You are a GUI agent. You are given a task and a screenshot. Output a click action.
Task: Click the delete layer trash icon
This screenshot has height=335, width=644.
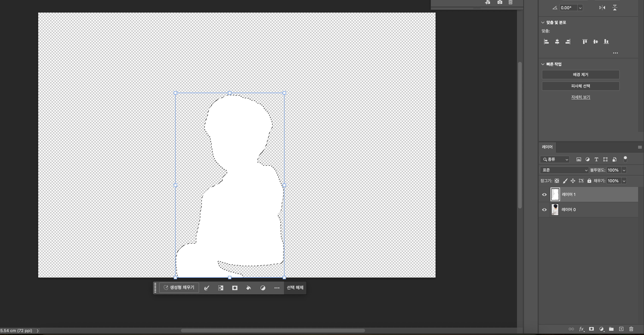(631, 329)
